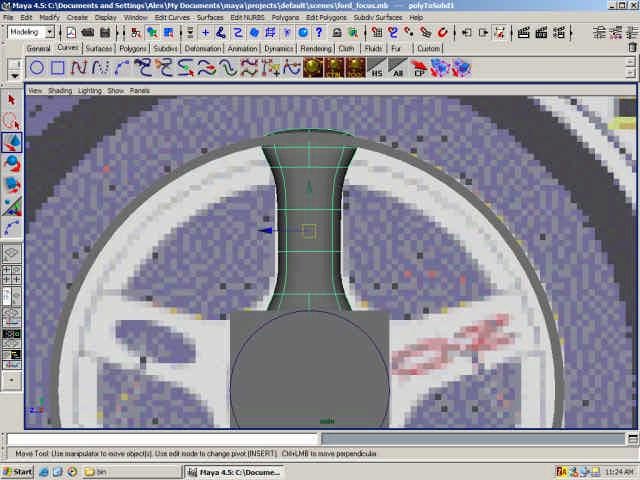Pick the Rotate tool

coord(12,162)
